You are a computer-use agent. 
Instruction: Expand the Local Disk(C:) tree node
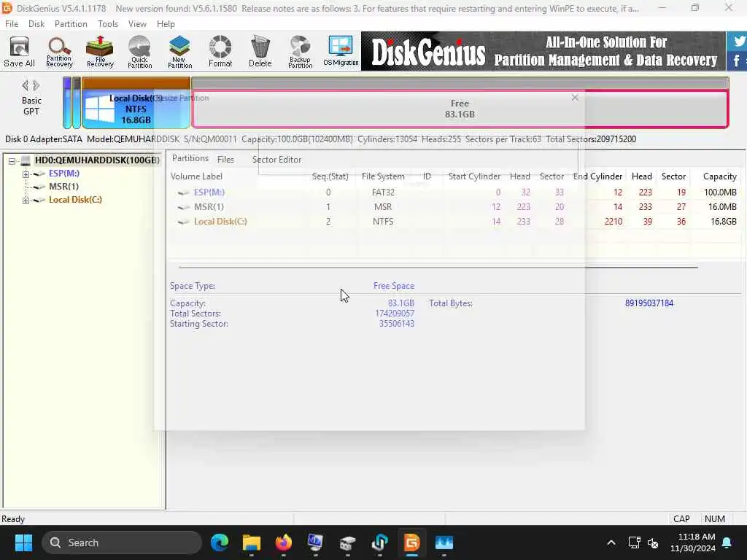[26, 201]
